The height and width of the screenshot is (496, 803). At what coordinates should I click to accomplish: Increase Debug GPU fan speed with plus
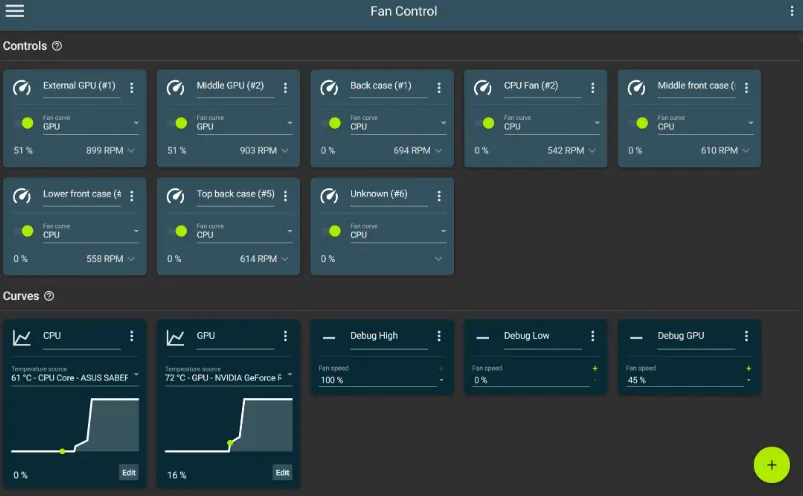[748, 369]
